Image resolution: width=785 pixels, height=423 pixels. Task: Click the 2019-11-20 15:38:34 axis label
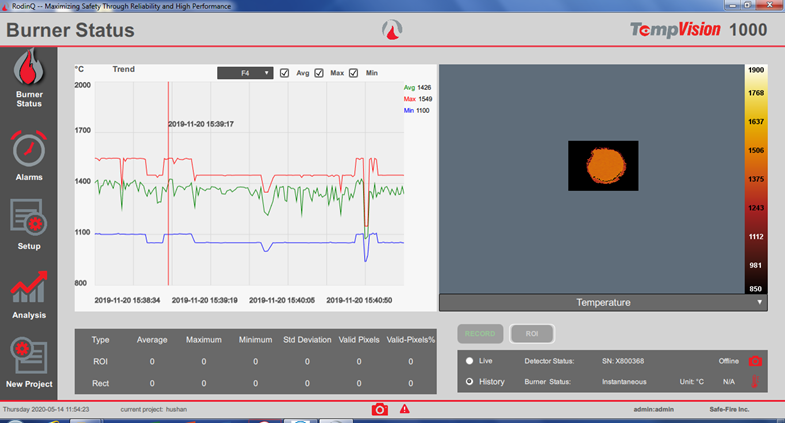pyautogui.click(x=127, y=300)
